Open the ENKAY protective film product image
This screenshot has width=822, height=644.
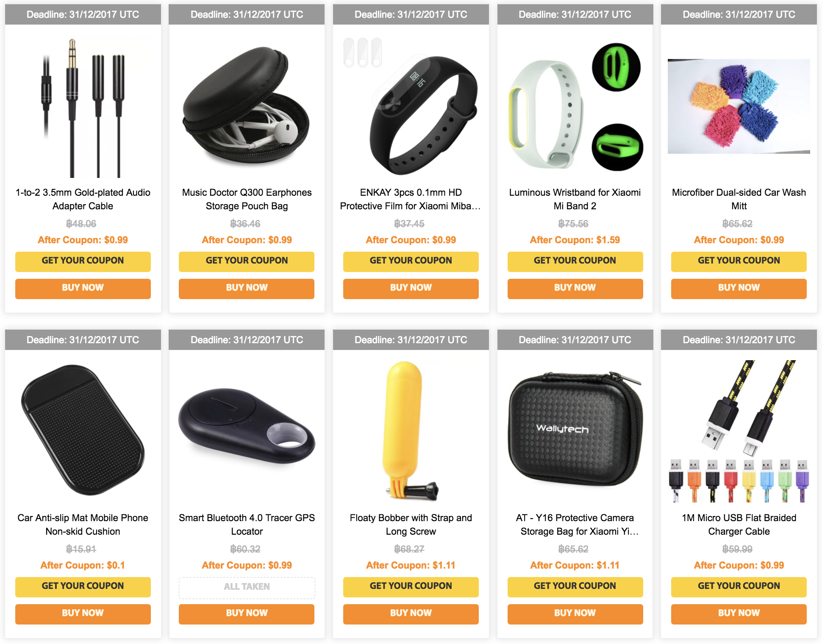point(411,107)
